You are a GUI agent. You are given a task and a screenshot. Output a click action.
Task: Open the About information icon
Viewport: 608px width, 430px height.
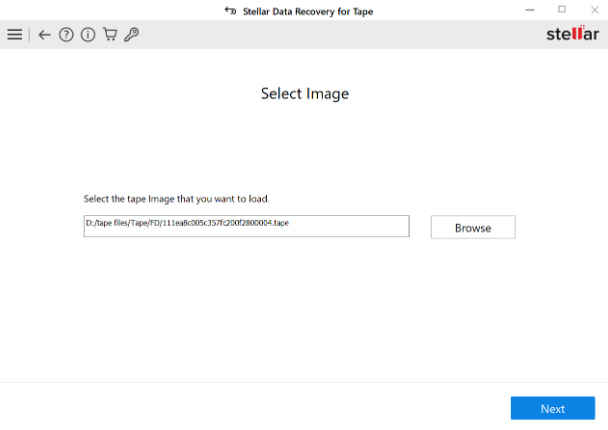pos(88,35)
